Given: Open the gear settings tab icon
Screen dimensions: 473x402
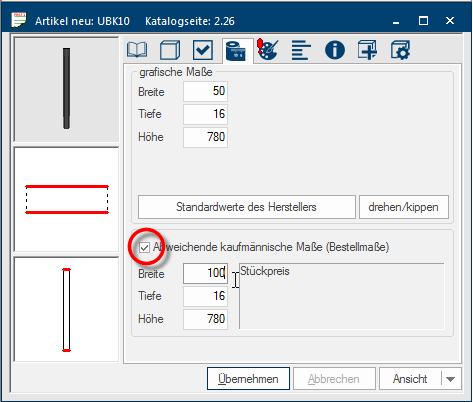Looking at the screenshot, I should [400, 50].
